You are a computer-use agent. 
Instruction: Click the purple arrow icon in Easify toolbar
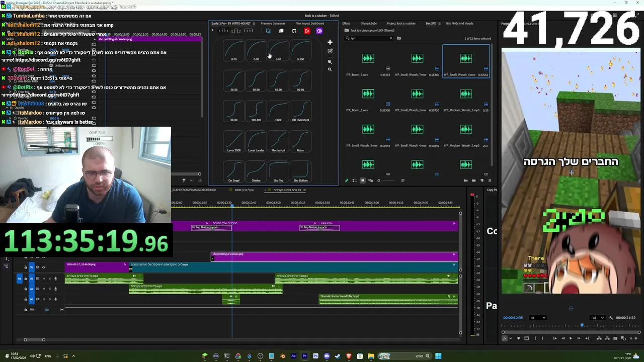pos(319,31)
